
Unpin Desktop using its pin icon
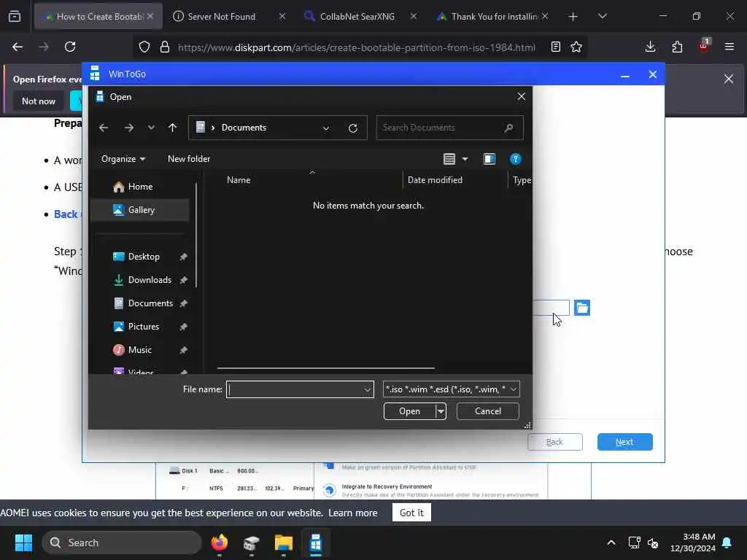(183, 257)
